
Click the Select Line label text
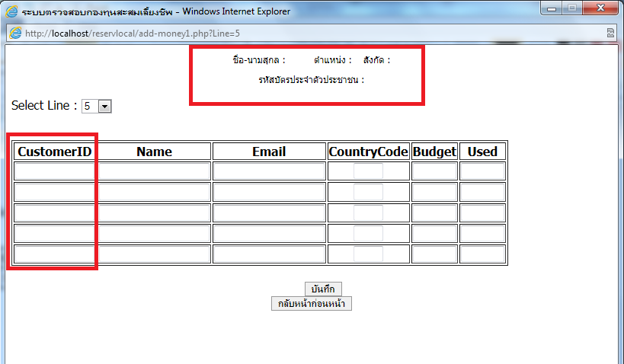pos(44,105)
